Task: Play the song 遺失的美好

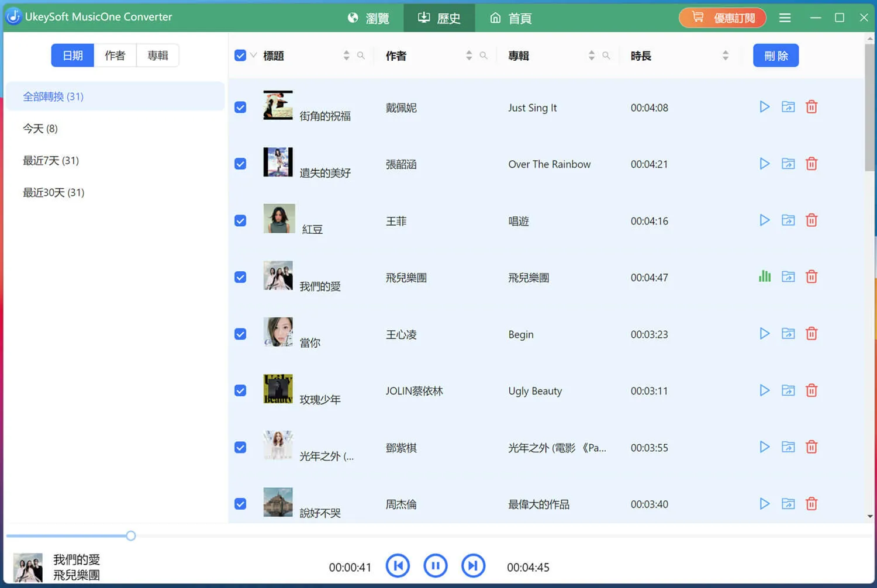Action: [764, 164]
